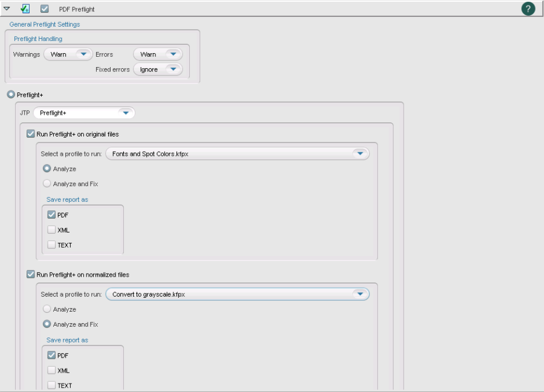Image resolution: width=544 pixels, height=392 pixels.
Task: Select Analyze for original files
Action: pyautogui.click(x=47, y=169)
